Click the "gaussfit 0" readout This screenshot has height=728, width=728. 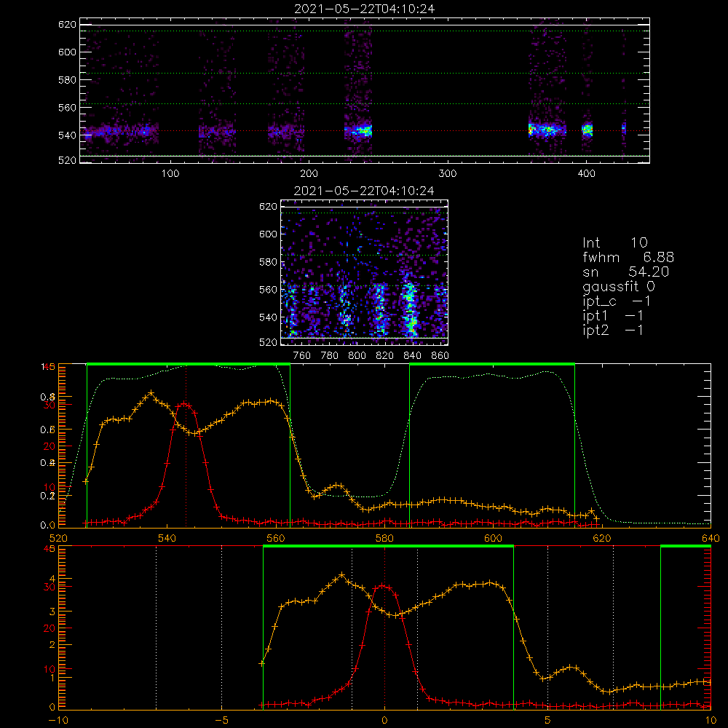pyautogui.click(x=619, y=287)
